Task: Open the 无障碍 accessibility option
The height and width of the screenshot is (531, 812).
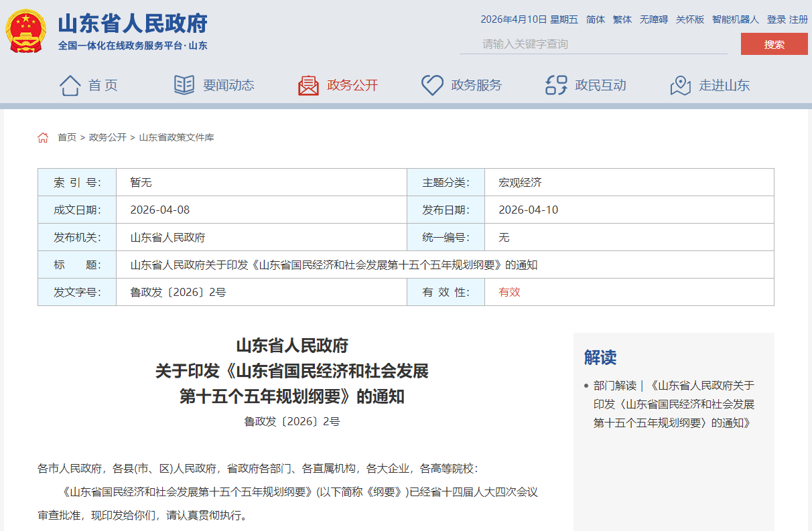Action: 653,19
